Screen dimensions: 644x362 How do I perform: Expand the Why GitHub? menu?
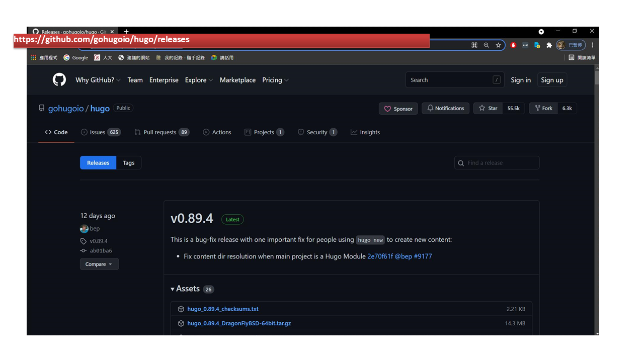tap(98, 80)
